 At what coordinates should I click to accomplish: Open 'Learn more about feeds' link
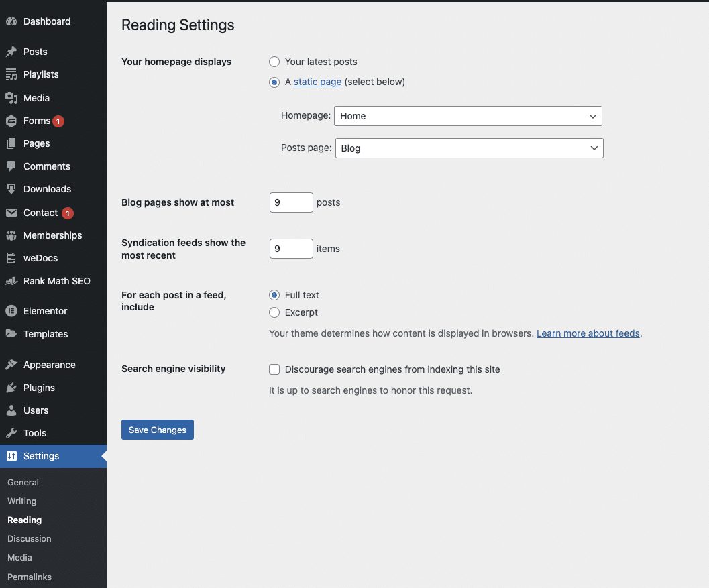(588, 333)
